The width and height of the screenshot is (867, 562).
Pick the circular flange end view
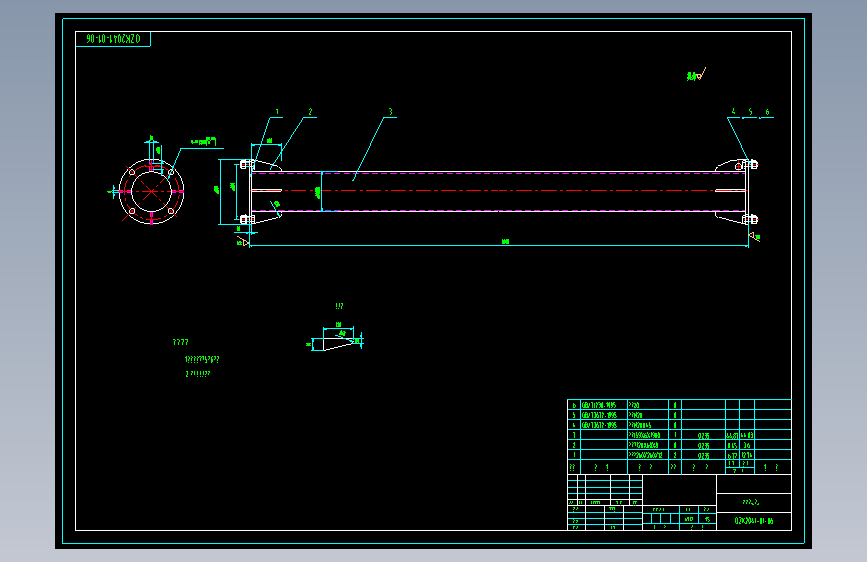tap(152, 191)
